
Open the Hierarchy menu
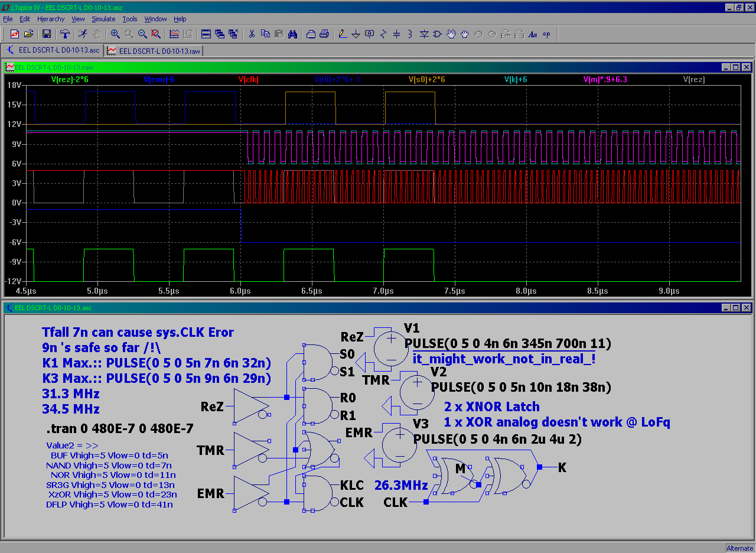point(51,19)
